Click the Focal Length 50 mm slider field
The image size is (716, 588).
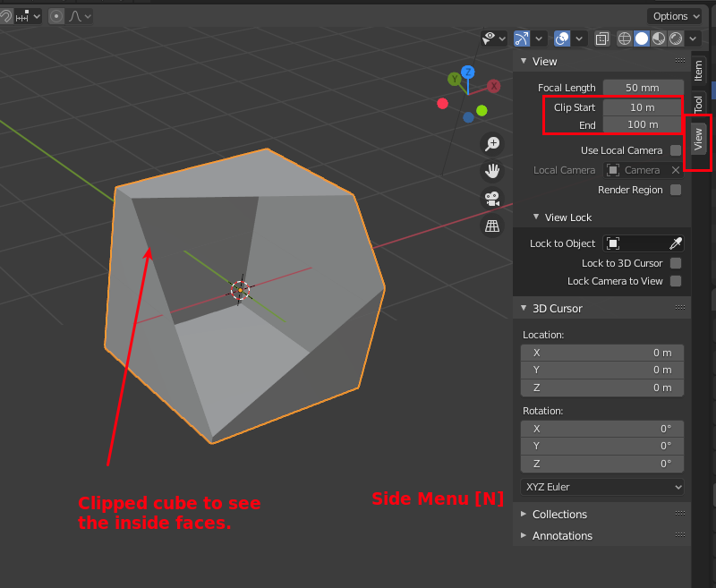coord(642,88)
